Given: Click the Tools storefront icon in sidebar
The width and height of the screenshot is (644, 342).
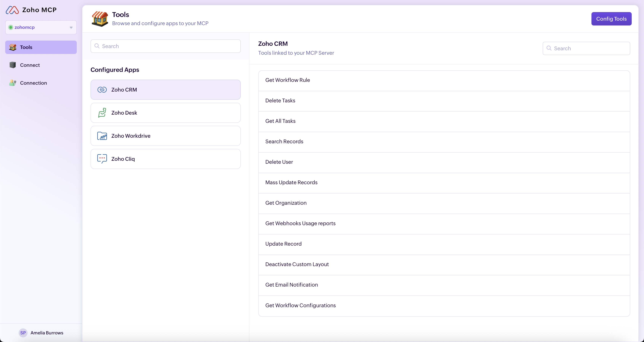Looking at the screenshot, I should [13, 47].
